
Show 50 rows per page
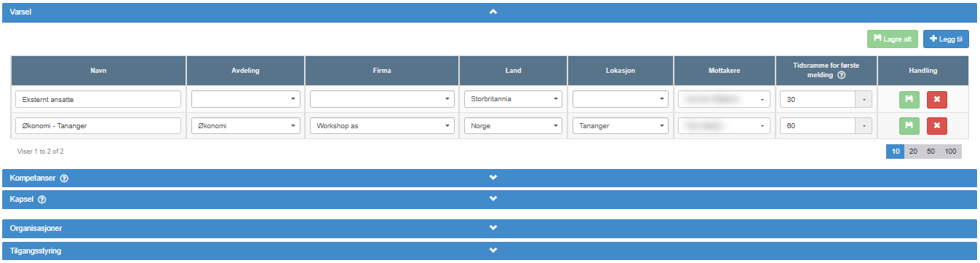(931, 152)
